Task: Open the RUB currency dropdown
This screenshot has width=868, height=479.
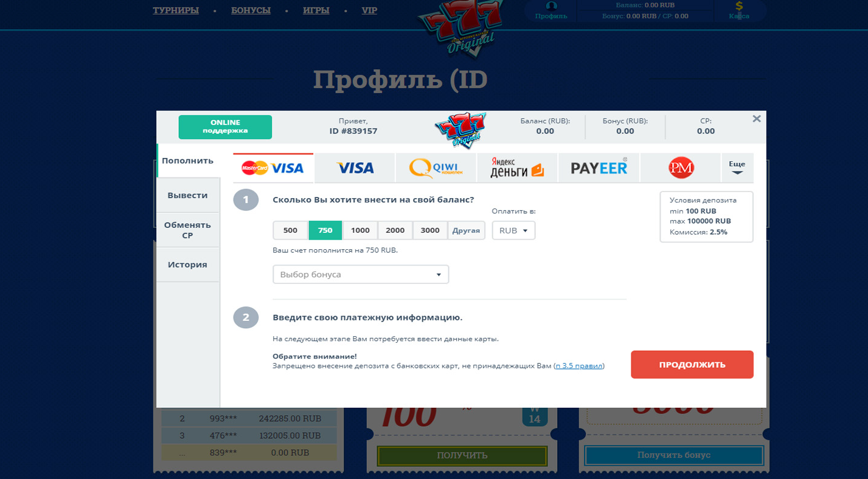Action: pos(513,230)
